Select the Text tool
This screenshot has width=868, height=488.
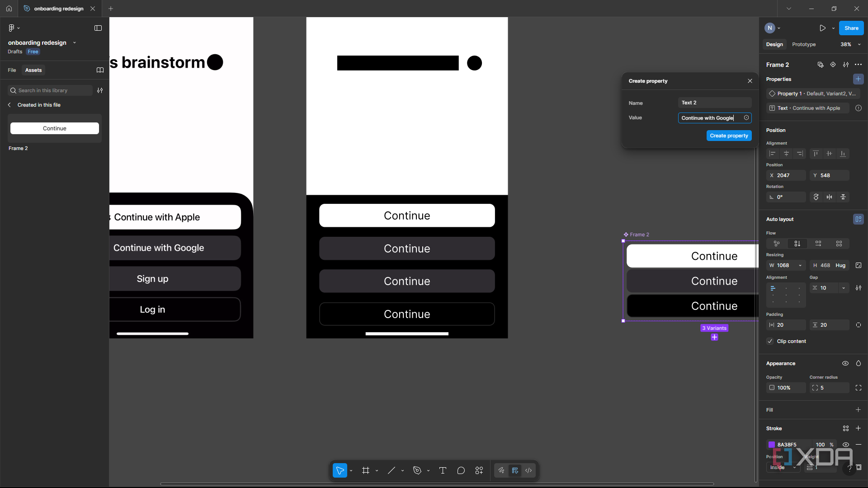pos(443,470)
